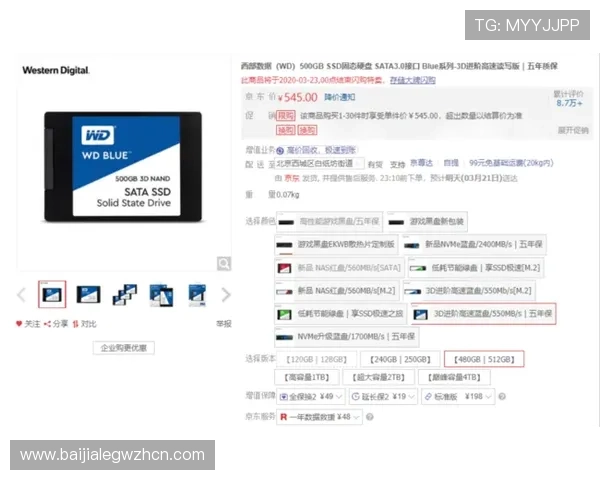The width and height of the screenshot is (600, 480).
Task: Open 累计评价 8.7万+ reviews count
Action: pyautogui.click(x=569, y=99)
